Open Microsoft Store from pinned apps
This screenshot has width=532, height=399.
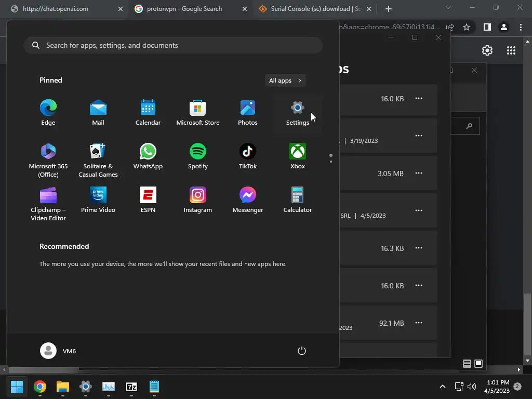click(198, 113)
